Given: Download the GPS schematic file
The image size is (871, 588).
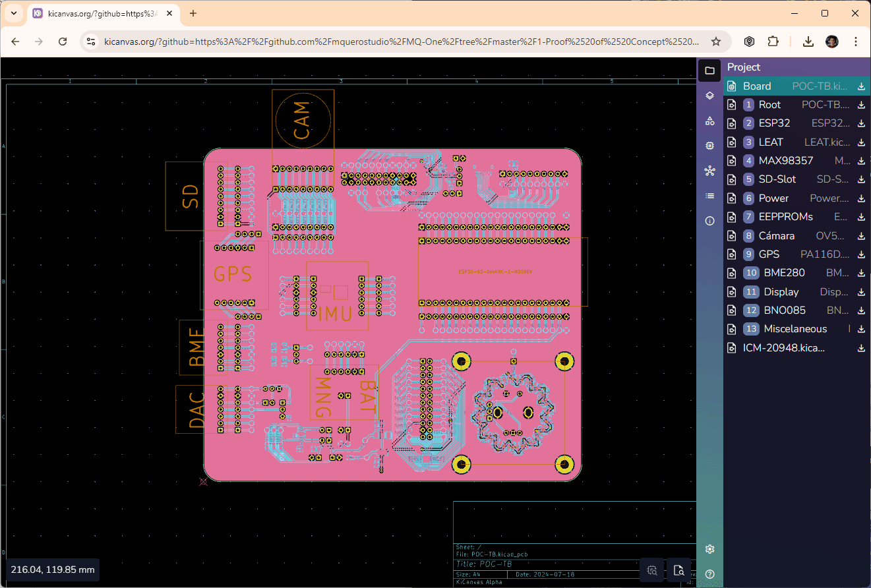Looking at the screenshot, I should pos(861,254).
